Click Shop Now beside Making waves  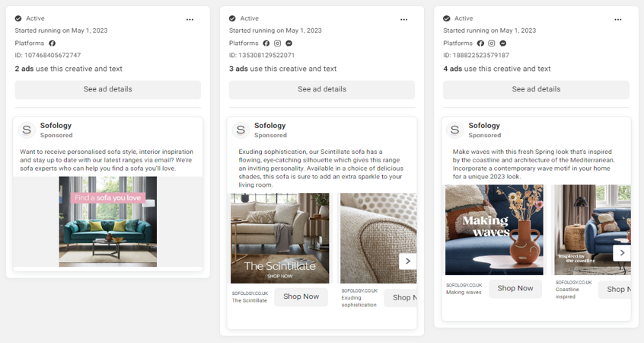tap(515, 289)
